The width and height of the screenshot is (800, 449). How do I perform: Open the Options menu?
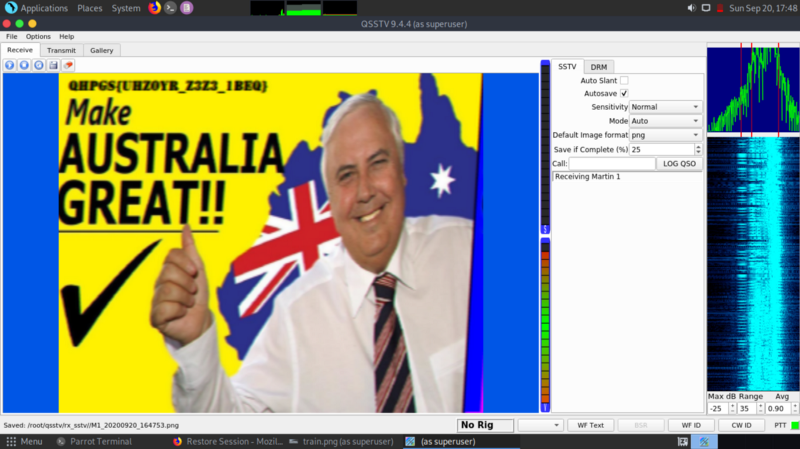[x=38, y=36]
